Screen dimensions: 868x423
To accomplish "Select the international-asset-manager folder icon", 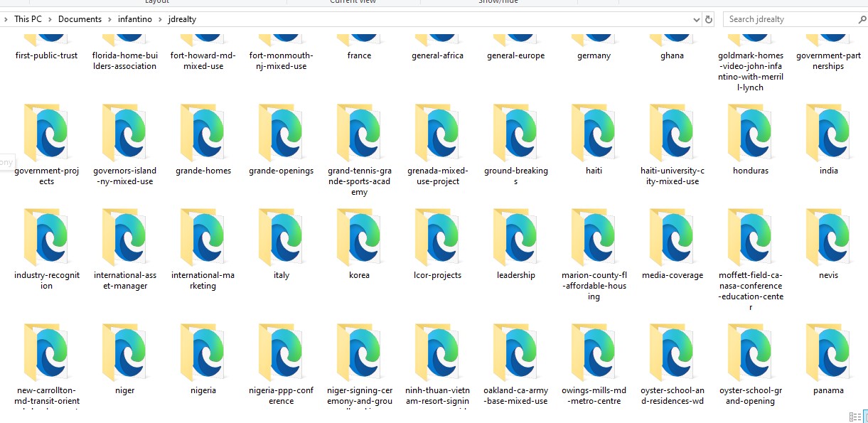I will [x=124, y=238].
